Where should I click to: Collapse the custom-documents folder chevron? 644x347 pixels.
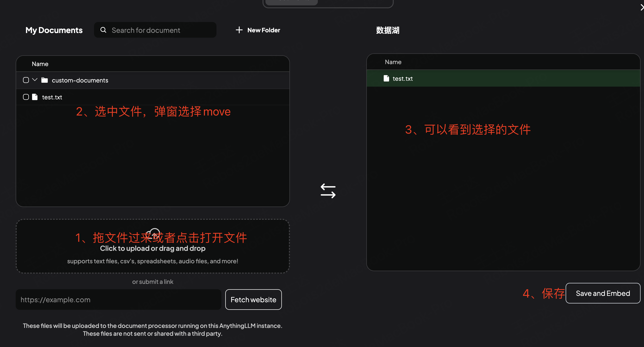point(35,80)
